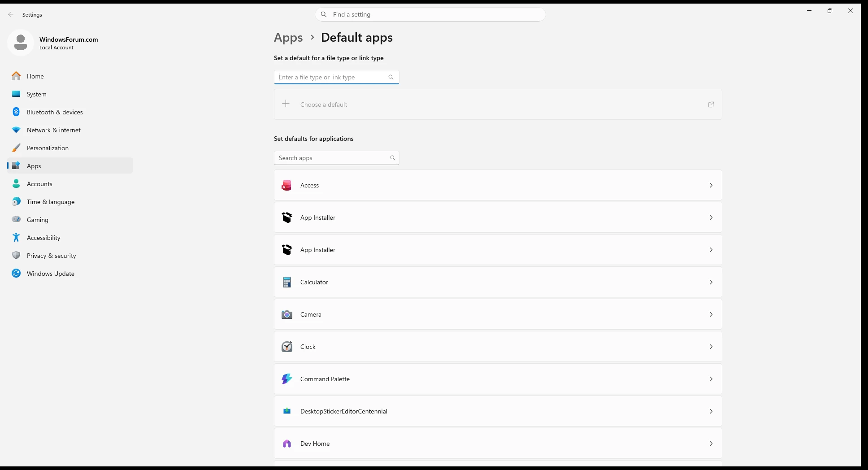The height and width of the screenshot is (470, 868).
Task: Select Apps in the sidebar
Action: point(70,166)
